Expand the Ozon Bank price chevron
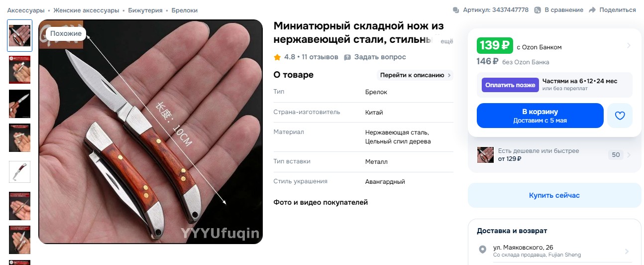This screenshot has width=644, height=265. [629, 45]
